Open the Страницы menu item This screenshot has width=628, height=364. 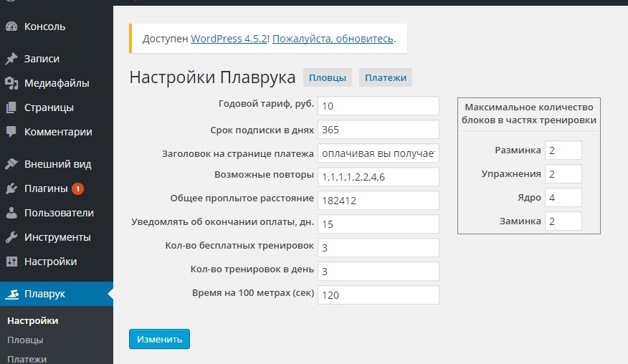point(57,107)
